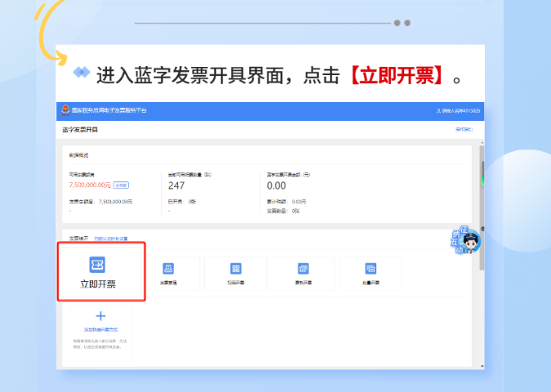Click the available invoice count 247

coord(176,185)
